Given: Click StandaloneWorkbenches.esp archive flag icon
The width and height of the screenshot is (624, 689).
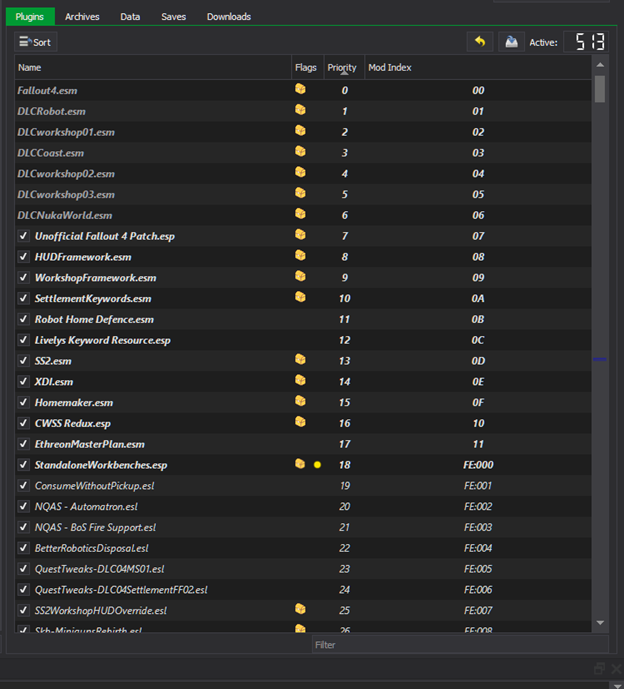Looking at the screenshot, I should pos(300,464).
